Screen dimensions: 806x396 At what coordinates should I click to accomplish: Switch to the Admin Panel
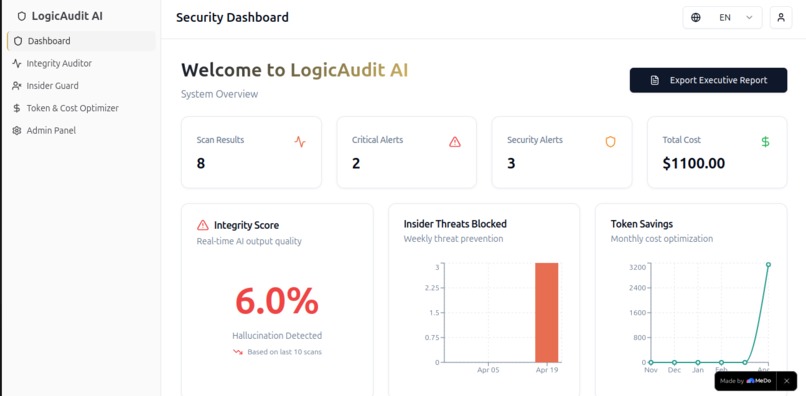81,131
